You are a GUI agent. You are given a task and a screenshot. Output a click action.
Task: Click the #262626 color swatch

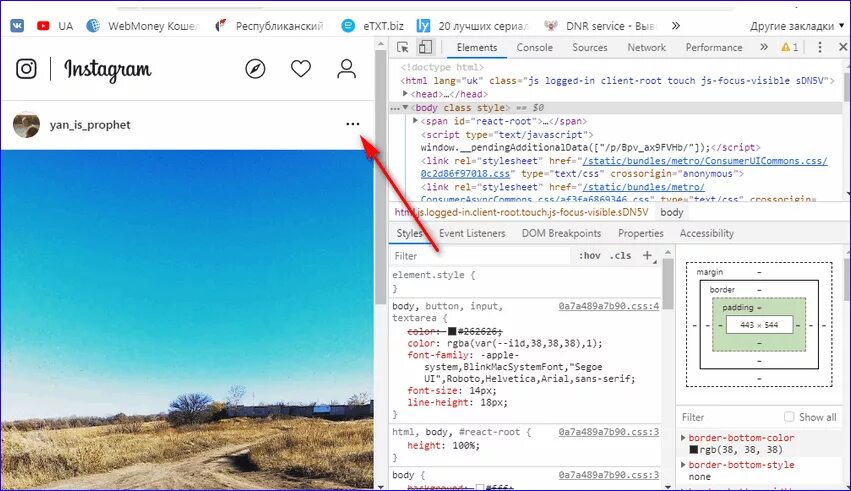click(452, 331)
